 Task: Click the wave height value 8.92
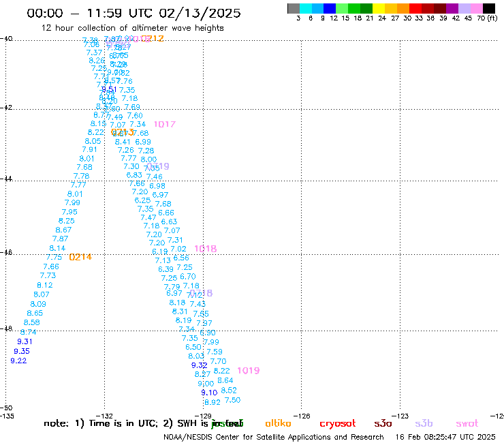coord(212,403)
